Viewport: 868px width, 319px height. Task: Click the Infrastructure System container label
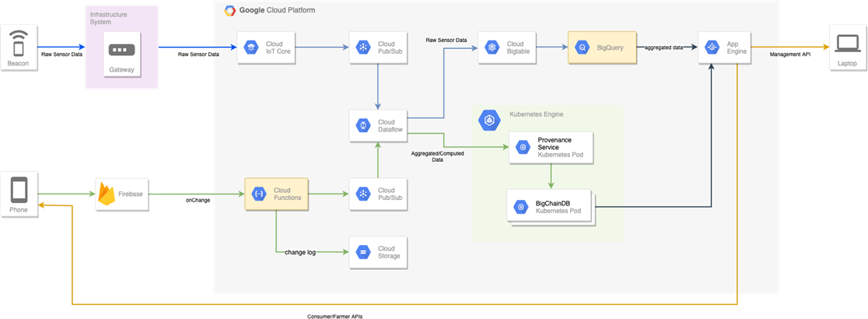(111, 19)
